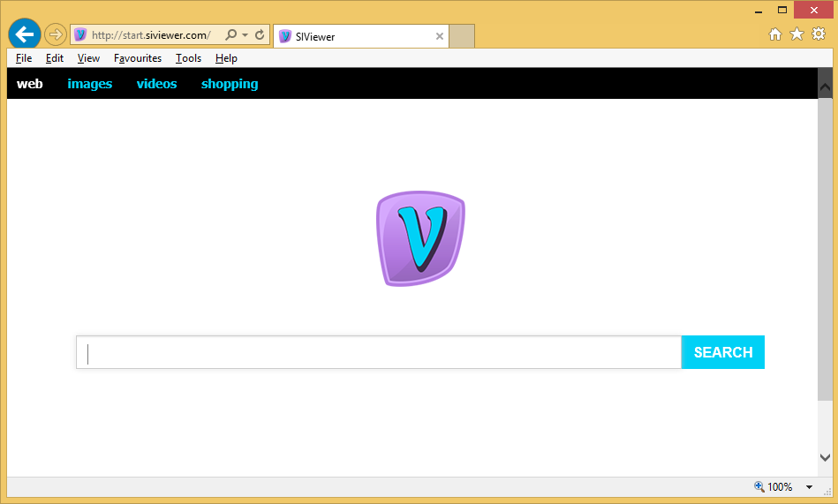Open the Favourites menu
This screenshot has height=504, width=838.
[x=138, y=58]
